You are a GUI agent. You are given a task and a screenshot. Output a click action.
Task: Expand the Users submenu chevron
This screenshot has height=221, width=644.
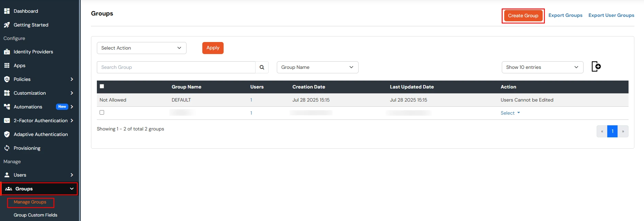tap(72, 175)
